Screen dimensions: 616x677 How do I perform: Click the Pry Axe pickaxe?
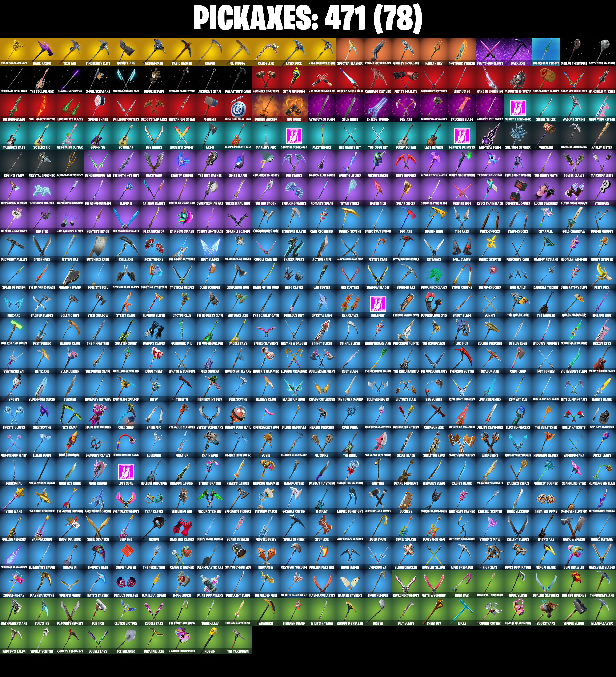coord(406,108)
